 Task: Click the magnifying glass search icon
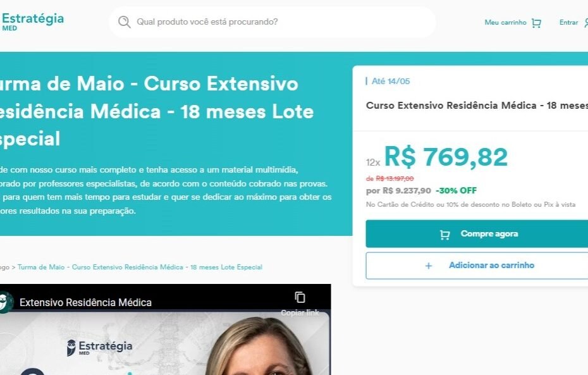(124, 22)
